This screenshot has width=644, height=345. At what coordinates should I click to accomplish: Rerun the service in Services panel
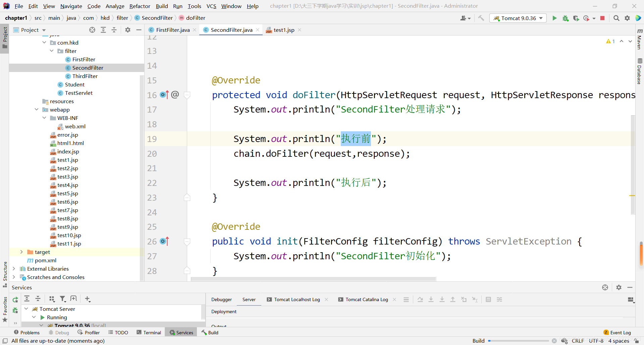(15, 300)
